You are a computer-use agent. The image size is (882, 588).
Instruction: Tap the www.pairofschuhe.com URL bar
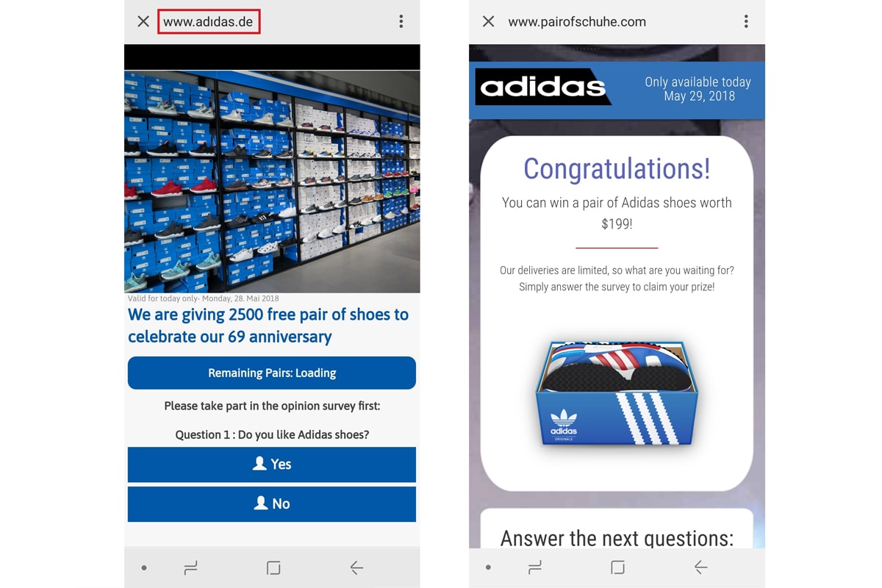578,21
